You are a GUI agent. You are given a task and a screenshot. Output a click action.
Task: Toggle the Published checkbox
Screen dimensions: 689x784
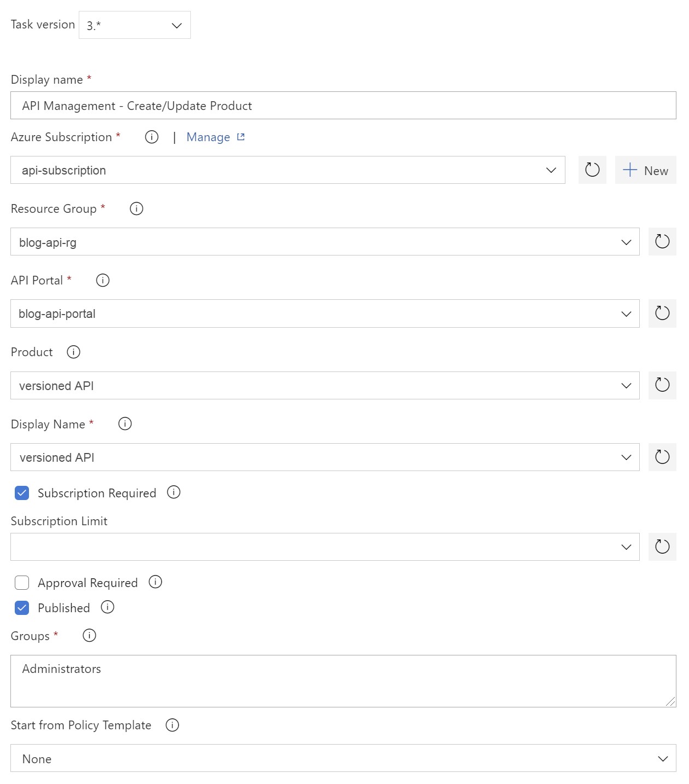pos(22,608)
